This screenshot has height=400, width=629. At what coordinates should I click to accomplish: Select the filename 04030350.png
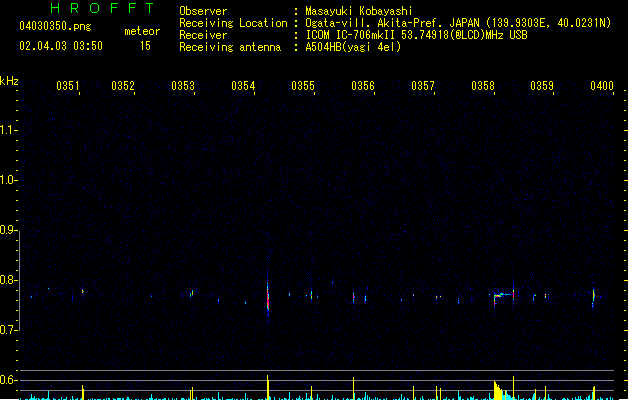[55, 26]
